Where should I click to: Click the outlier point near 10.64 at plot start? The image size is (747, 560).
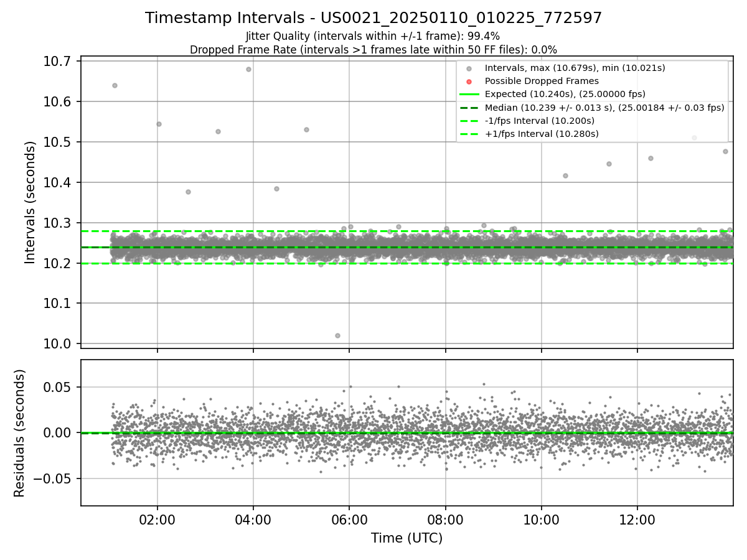coord(115,85)
